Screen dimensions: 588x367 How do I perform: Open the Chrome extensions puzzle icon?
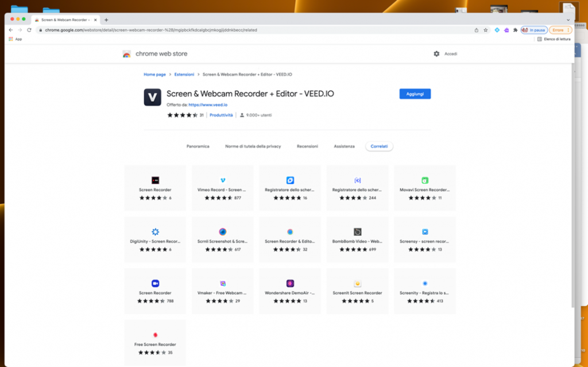tap(515, 30)
